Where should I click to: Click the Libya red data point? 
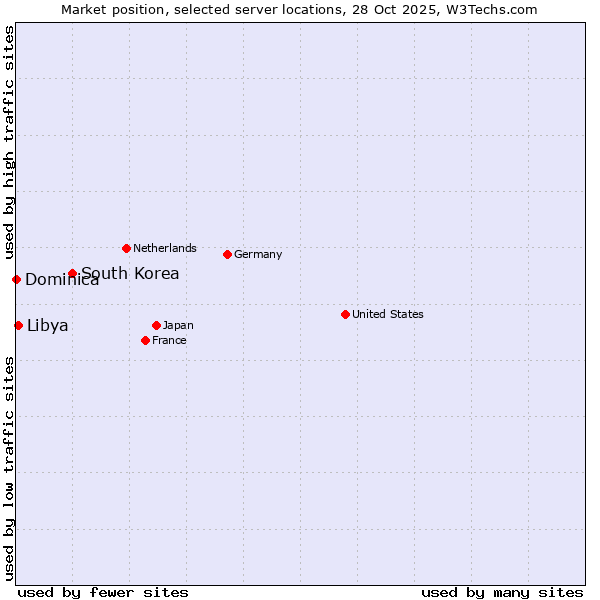(x=19, y=325)
